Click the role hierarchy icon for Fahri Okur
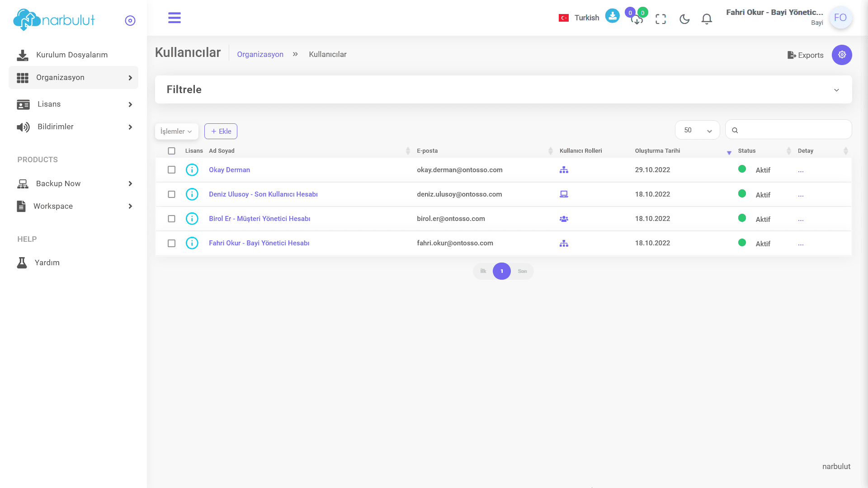Image resolution: width=868 pixels, height=488 pixels. [x=564, y=243]
